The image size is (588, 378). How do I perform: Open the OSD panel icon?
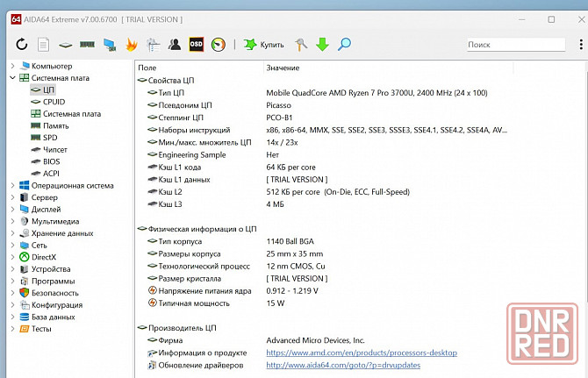(196, 44)
